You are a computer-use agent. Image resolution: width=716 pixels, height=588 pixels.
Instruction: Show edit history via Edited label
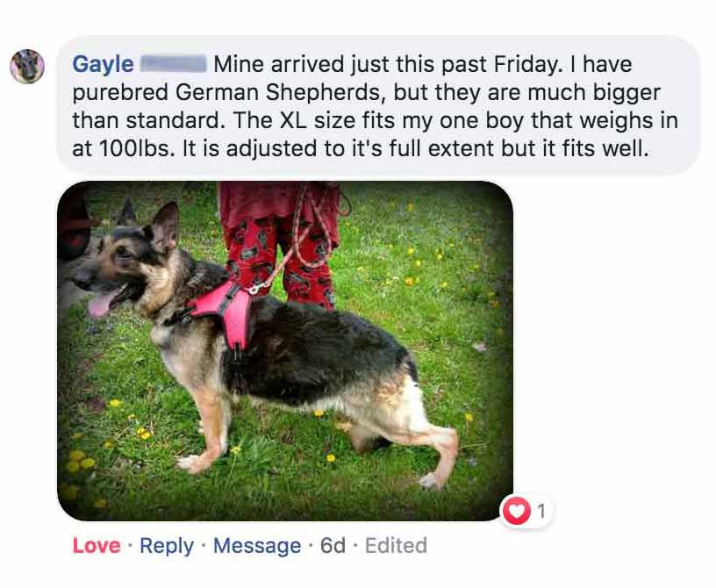[396, 546]
